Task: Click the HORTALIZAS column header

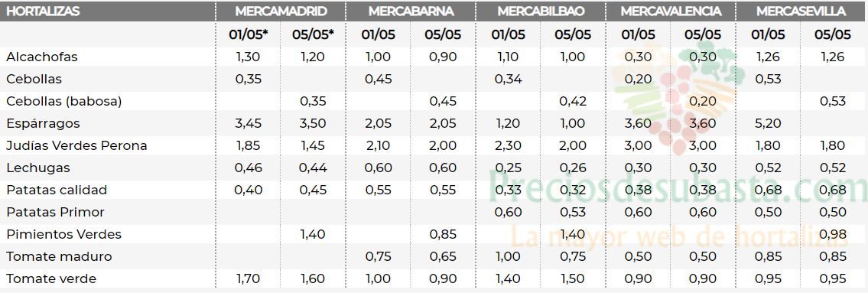Action: 43,11
